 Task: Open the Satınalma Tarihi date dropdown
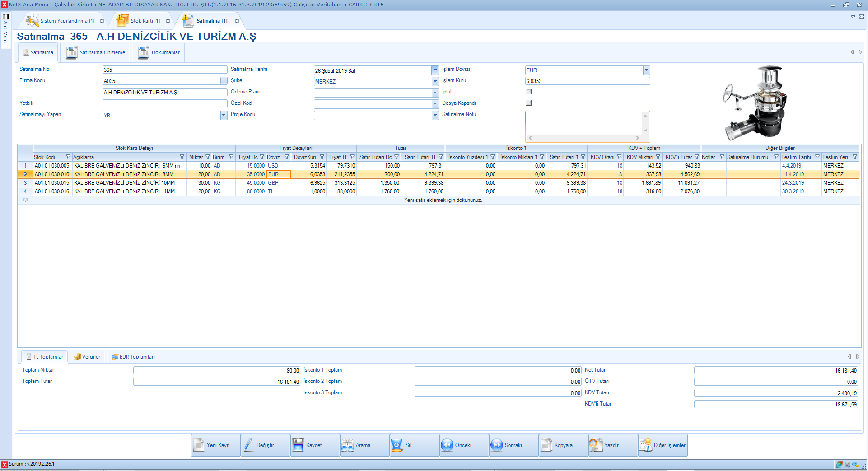[x=435, y=70]
